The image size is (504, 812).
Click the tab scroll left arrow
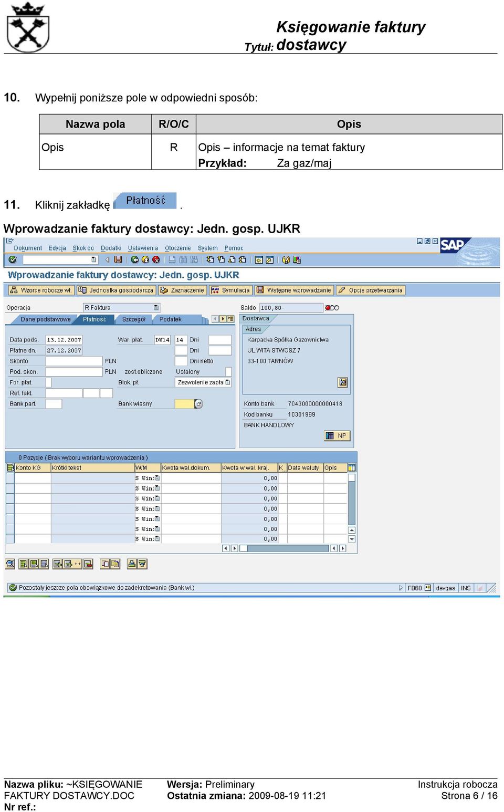click(215, 319)
